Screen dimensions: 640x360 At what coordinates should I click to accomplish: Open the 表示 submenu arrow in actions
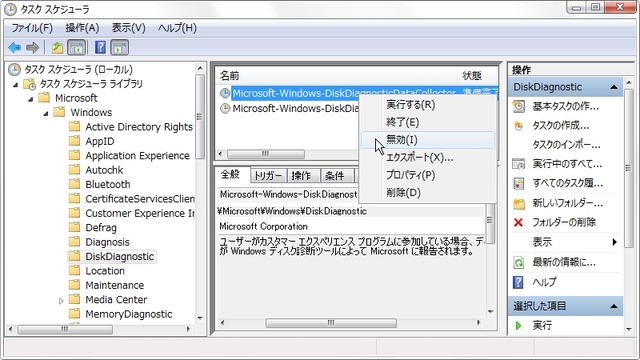[x=614, y=242]
